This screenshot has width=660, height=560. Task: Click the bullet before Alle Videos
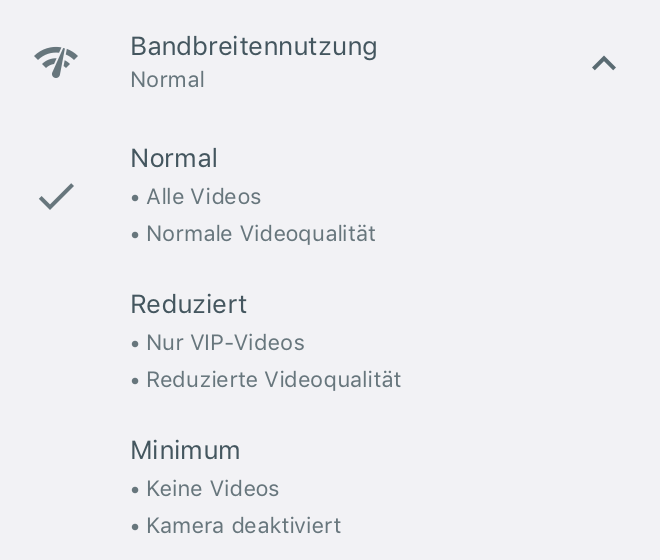tap(135, 198)
